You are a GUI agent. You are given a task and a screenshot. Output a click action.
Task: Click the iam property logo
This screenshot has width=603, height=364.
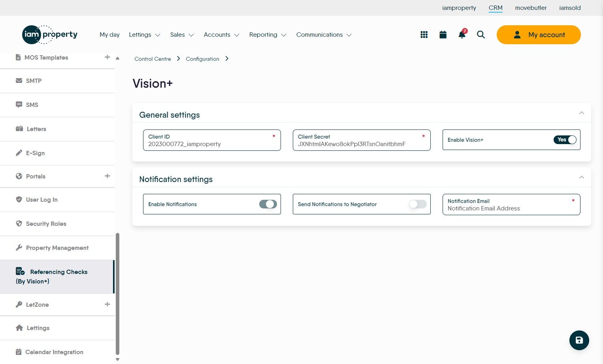click(x=50, y=35)
